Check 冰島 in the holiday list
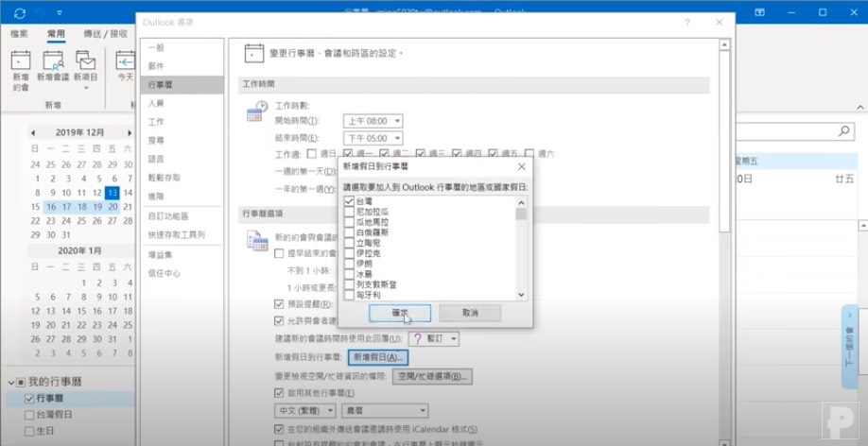This screenshot has height=446, width=868. [x=349, y=274]
